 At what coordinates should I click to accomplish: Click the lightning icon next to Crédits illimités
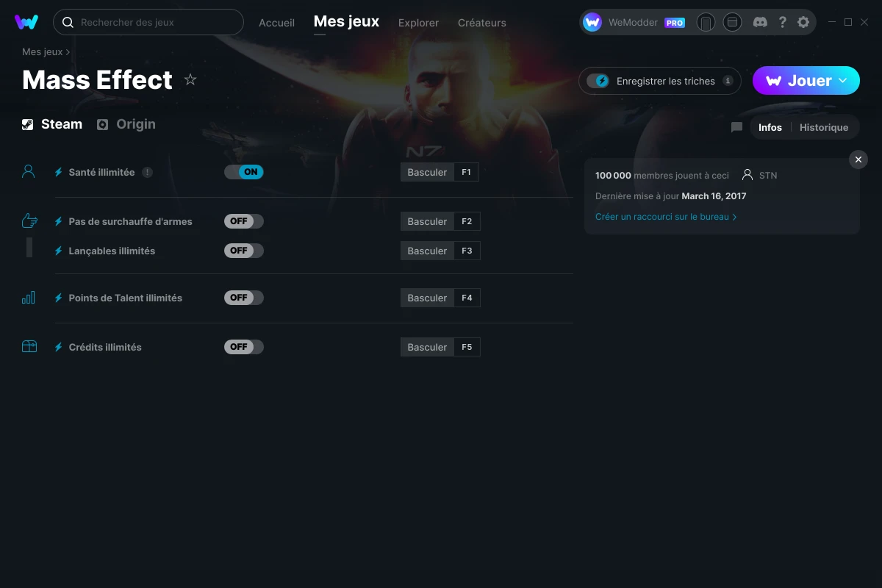tap(59, 347)
